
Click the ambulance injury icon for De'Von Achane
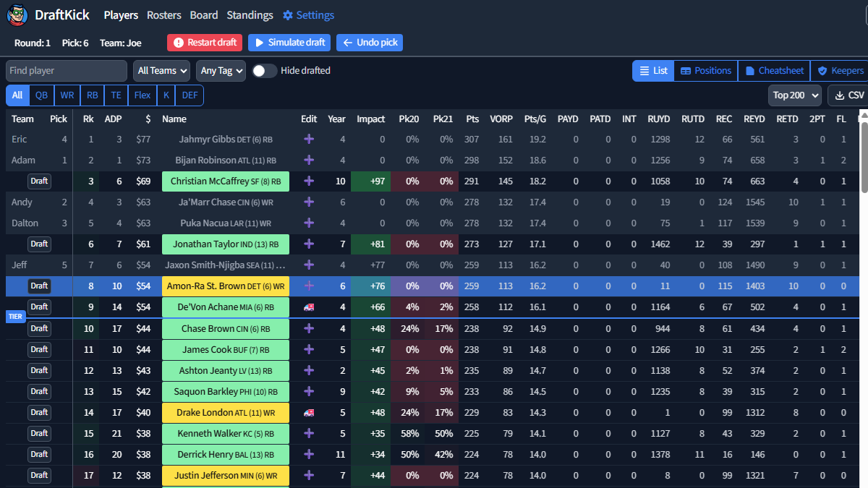tap(309, 307)
